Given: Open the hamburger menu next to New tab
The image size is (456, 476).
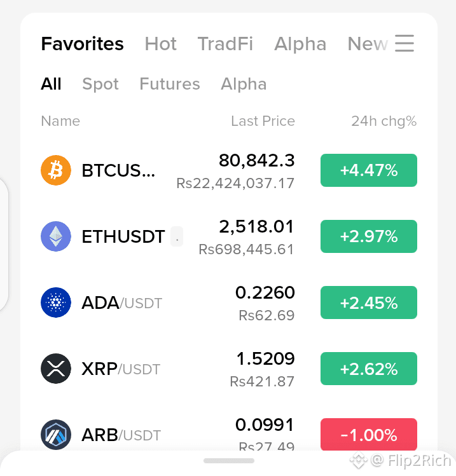Looking at the screenshot, I should [x=404, y=43].
